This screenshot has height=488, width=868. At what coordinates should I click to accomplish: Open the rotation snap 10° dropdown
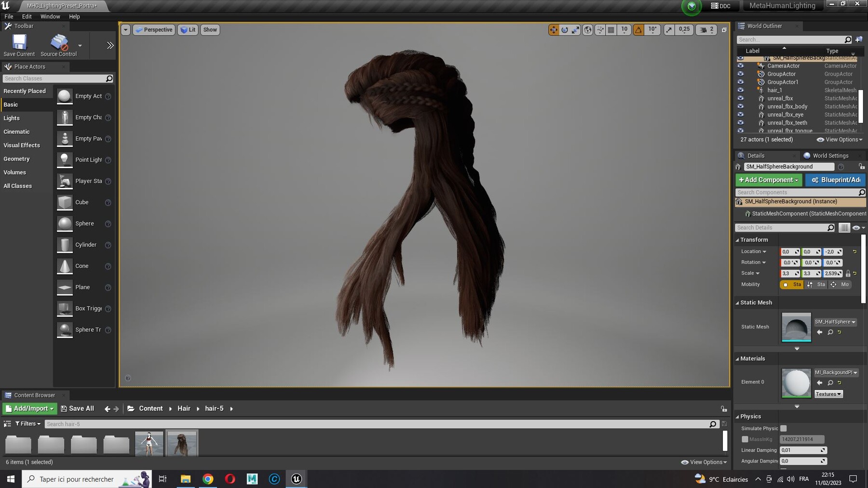652,30
